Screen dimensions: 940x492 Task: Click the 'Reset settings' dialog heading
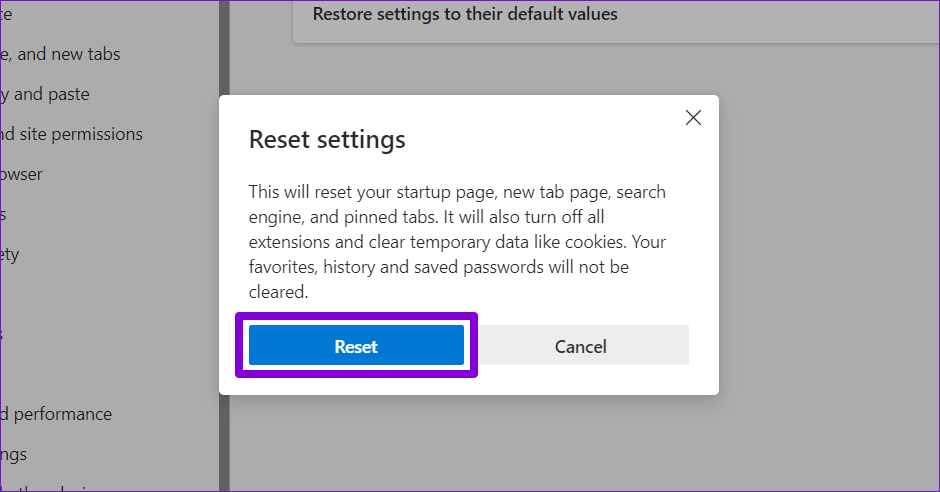(x=327, y=139)
